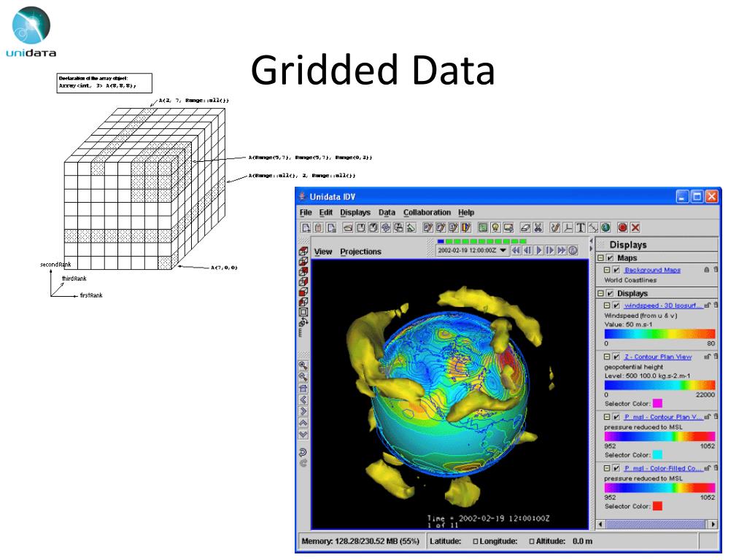
Task: Toggle P_msl - Color-Filled Co... checkbox
Action: tap(616, 468)
